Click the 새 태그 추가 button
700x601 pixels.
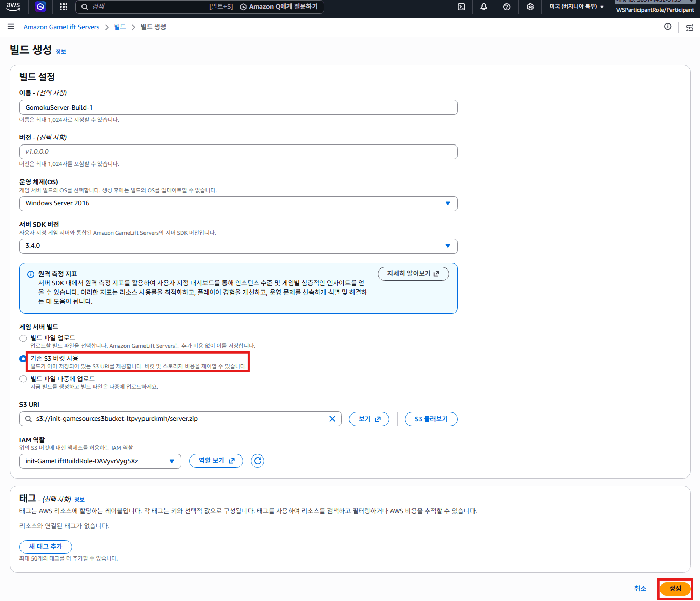tap(46, 547)
